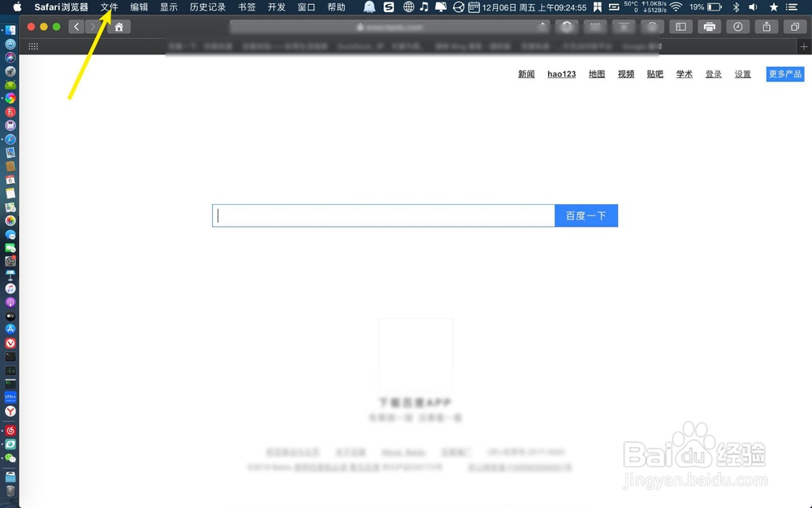Open the 文件 menu
The image size is (812, 508).
(110, 7)
